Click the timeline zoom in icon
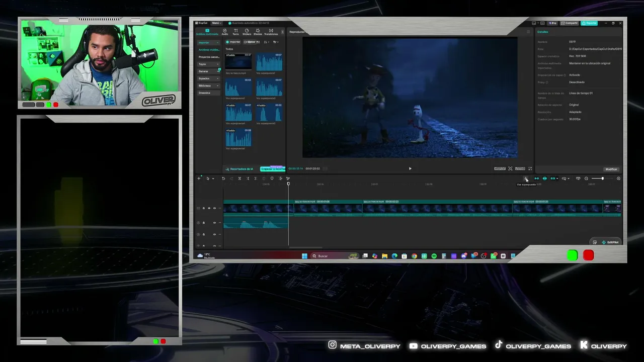 [618, 178]
